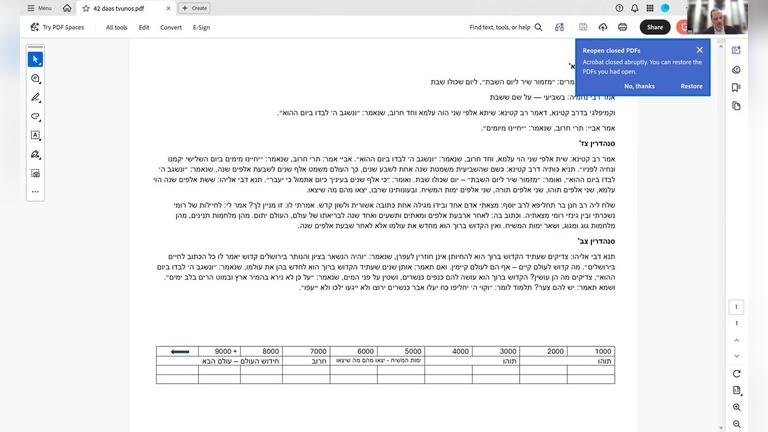Viewport: 768px width, 432px height.
Task: Open the hamburger Menu
Action: pos(40,8)
